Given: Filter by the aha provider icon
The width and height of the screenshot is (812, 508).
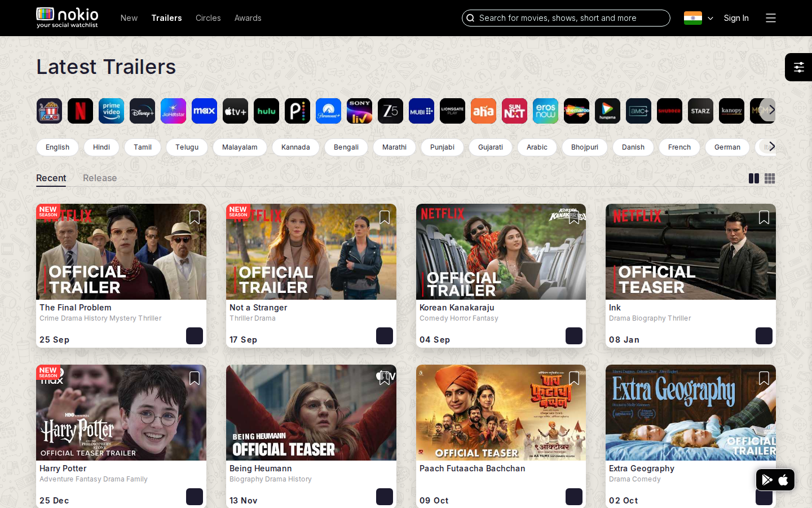Looking at the screenshot, I should (x=483, y=111).
